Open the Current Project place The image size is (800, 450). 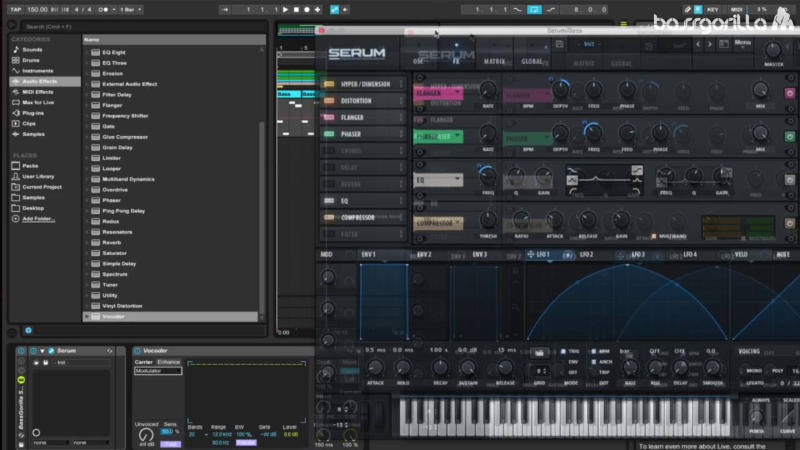point(42,187)
